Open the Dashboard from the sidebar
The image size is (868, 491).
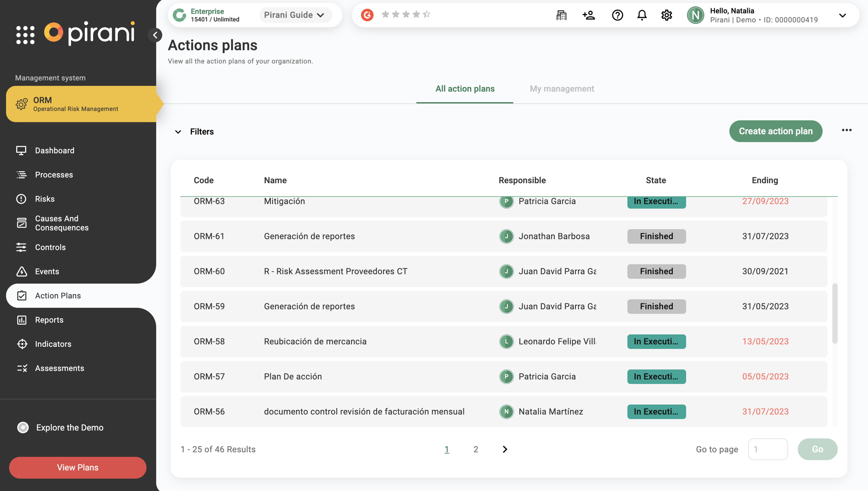click(54, 150)
